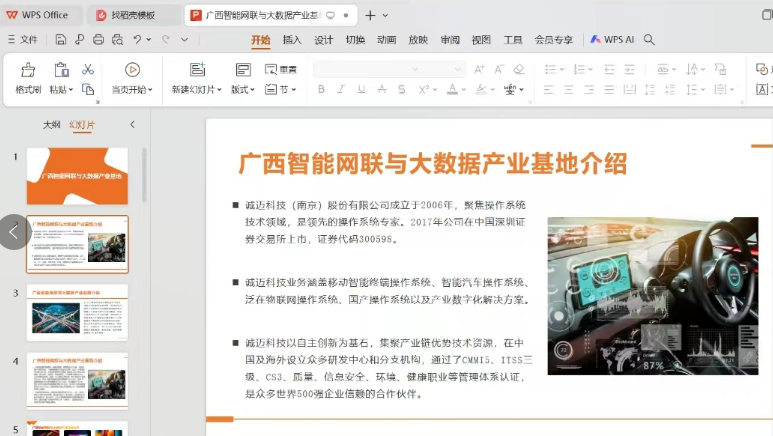Screen dimensions: 773x436
Task: Open the Insert ribbon tab
Action: (292, 40)
